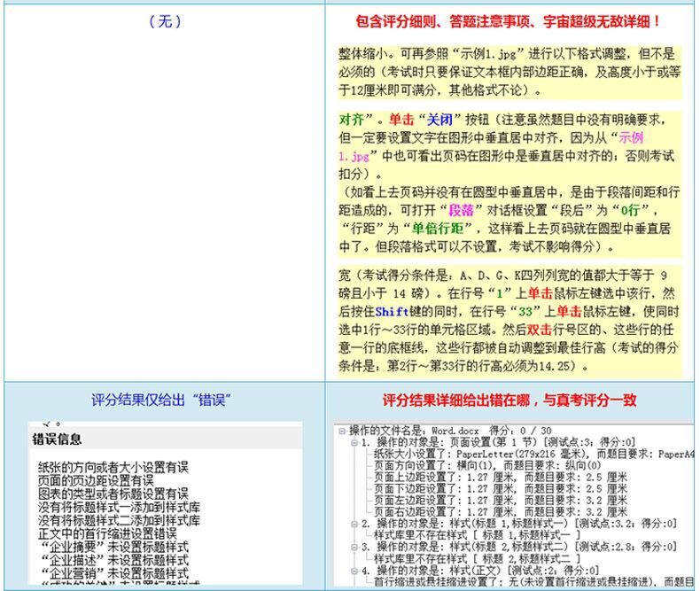Click error line '正文中的首行缩进设置错误'
Screen dimensions: 700x591
(107, 533)
